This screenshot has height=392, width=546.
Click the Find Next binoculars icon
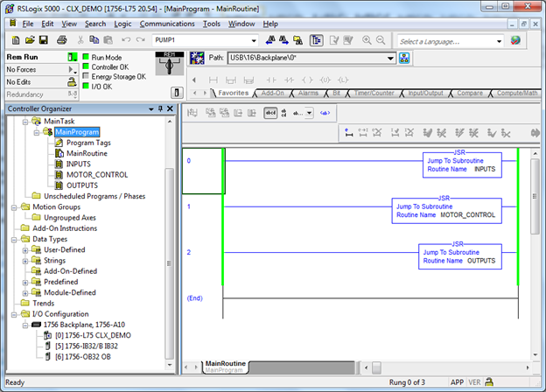(x=283, y=40)
